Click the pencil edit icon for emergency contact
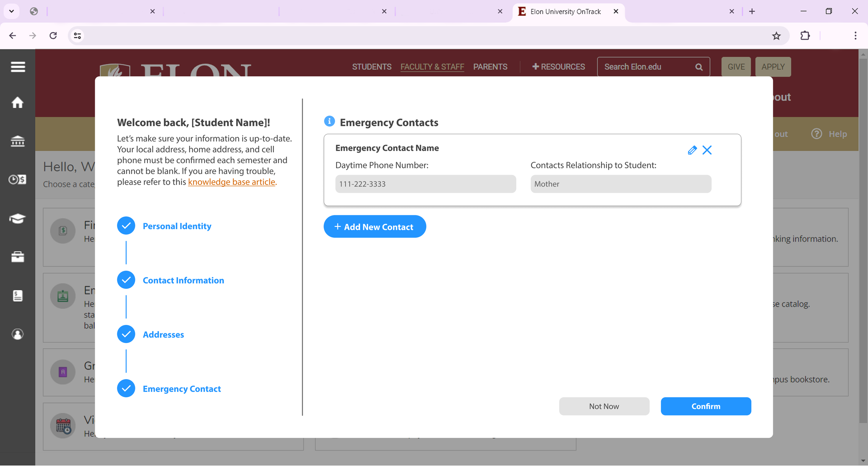Viewport: 868px width, 470px height. point(692,150)
